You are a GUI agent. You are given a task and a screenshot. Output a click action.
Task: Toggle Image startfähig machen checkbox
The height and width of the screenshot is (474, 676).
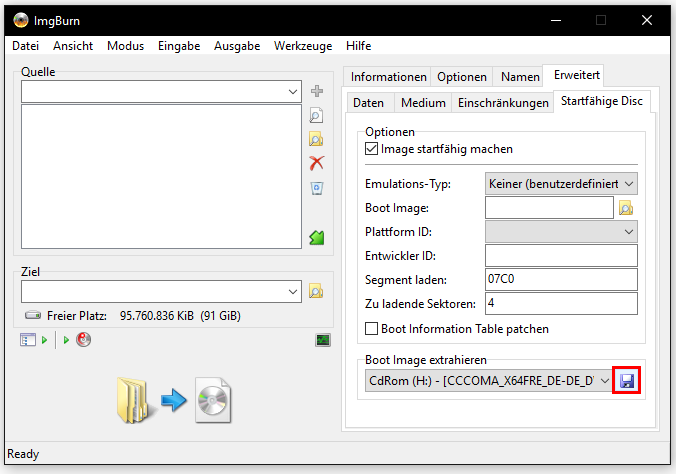tap(371, 149)
